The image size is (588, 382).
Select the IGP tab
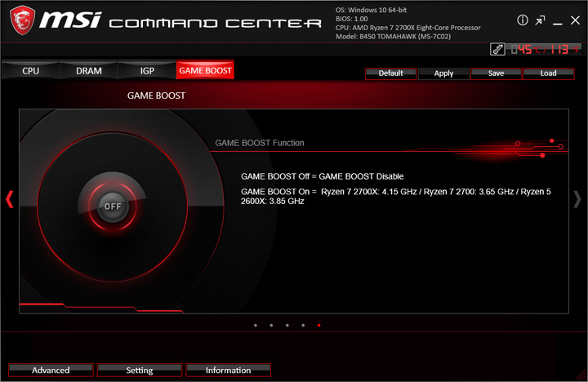[x=147, y=70]
